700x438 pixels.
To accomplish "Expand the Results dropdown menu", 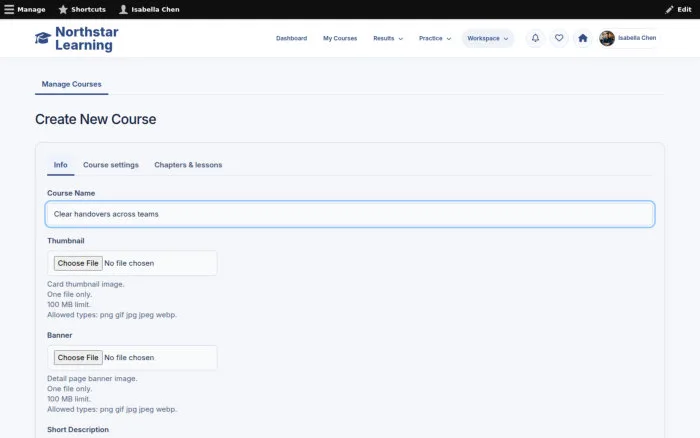I will (x=388, y=38).
